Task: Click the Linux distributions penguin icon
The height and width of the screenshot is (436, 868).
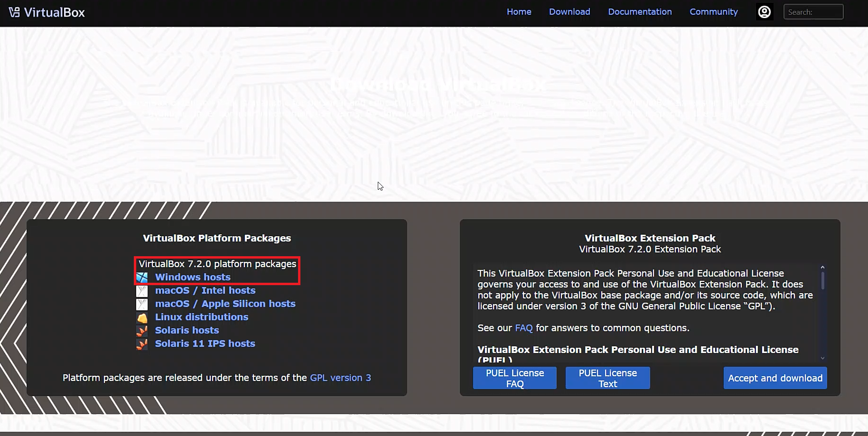Action: (x=142, y=317)
